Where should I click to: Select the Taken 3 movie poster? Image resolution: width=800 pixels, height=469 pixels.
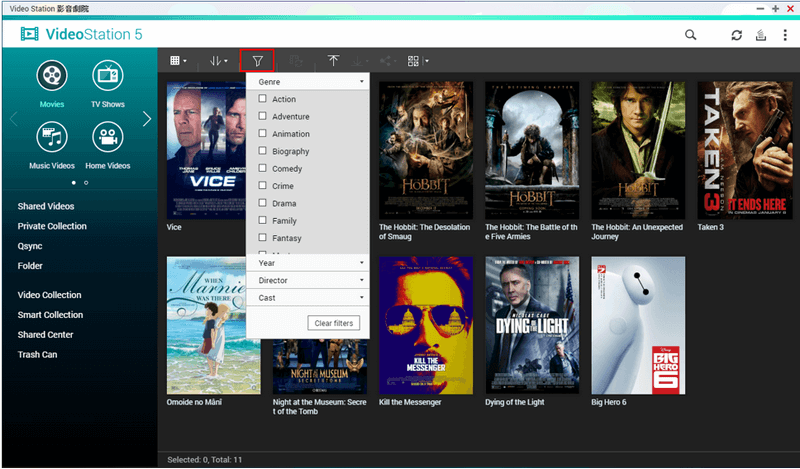pyautogui.click(x=745, y=150)
